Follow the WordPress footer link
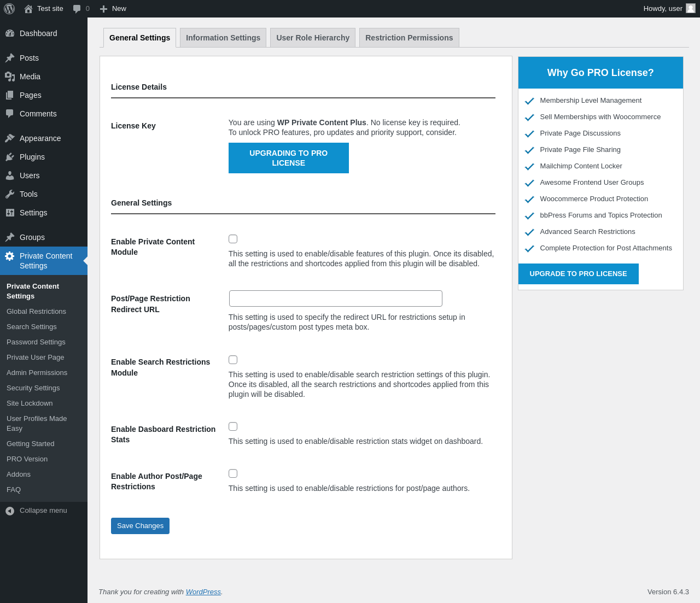The height and width of the screenshot is (603, 700). point(203,592)
